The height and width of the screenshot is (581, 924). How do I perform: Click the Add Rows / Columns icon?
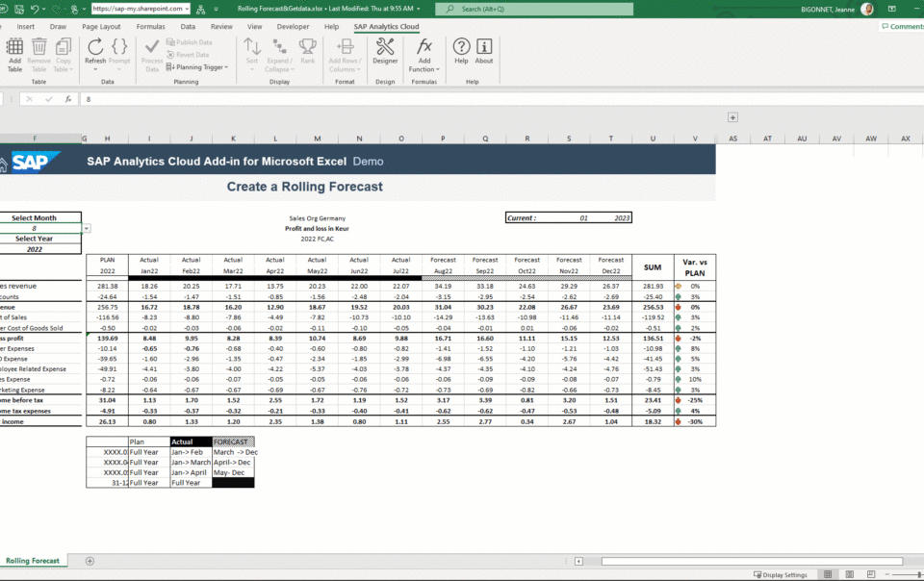click(345, 47)
